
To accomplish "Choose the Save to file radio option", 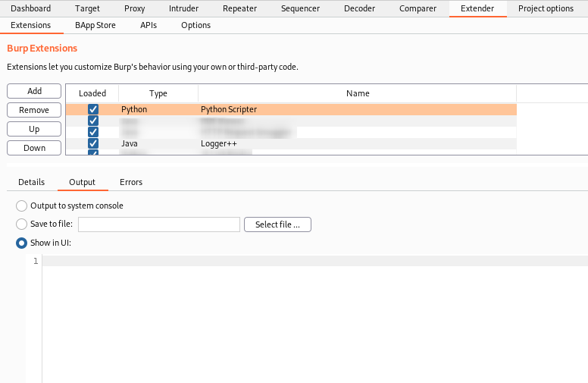I will [22, 224].
